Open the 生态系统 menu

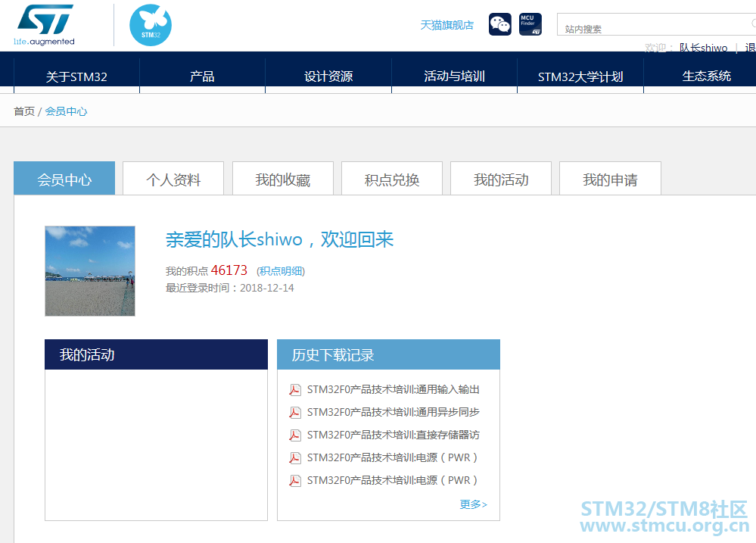click(706, 76)
